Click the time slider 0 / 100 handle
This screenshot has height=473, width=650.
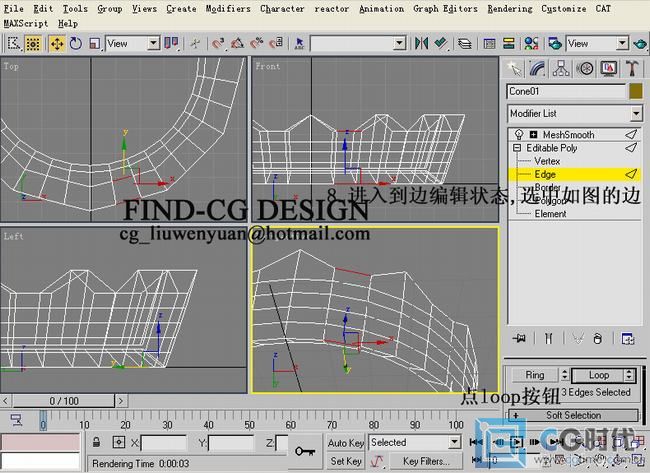(x=63, y=401)
